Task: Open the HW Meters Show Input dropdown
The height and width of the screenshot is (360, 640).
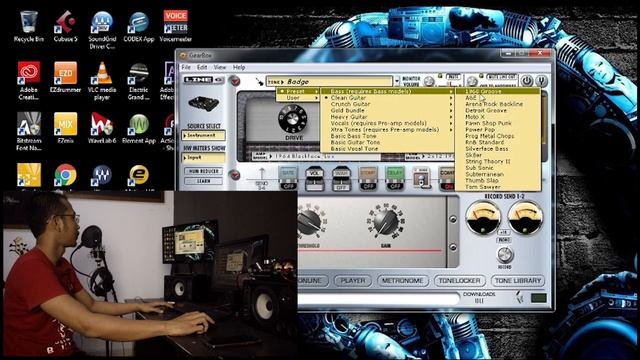Action: [x=204, y=157]
